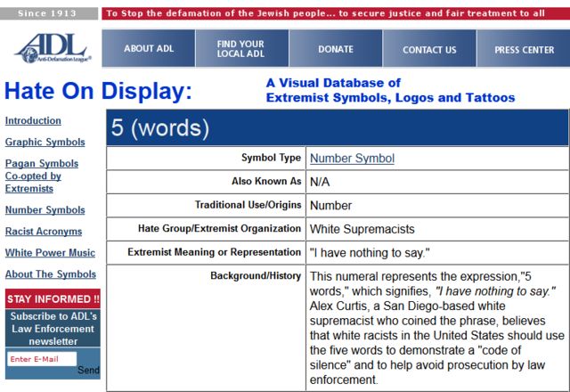Select Donate in the navigation bar
Image resolution: width=570 pixels, height=392 pixels.
(336, 49)
